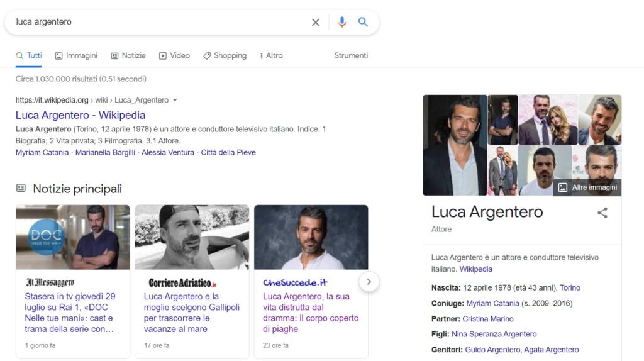Follow the Myriam Catania sitelink under Wikipedia result
Screen dimensions: 644x361
pyautogui.click(x=42, y=152)
